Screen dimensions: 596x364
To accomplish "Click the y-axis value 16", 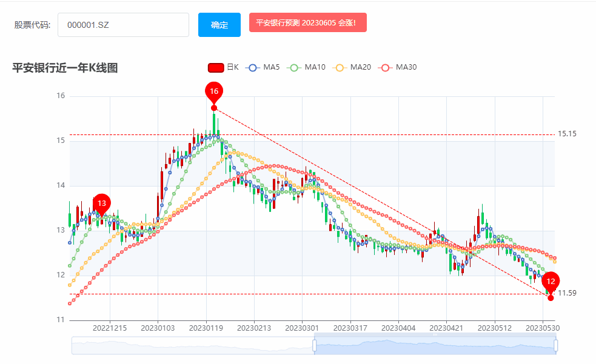I will click(61, 96).
